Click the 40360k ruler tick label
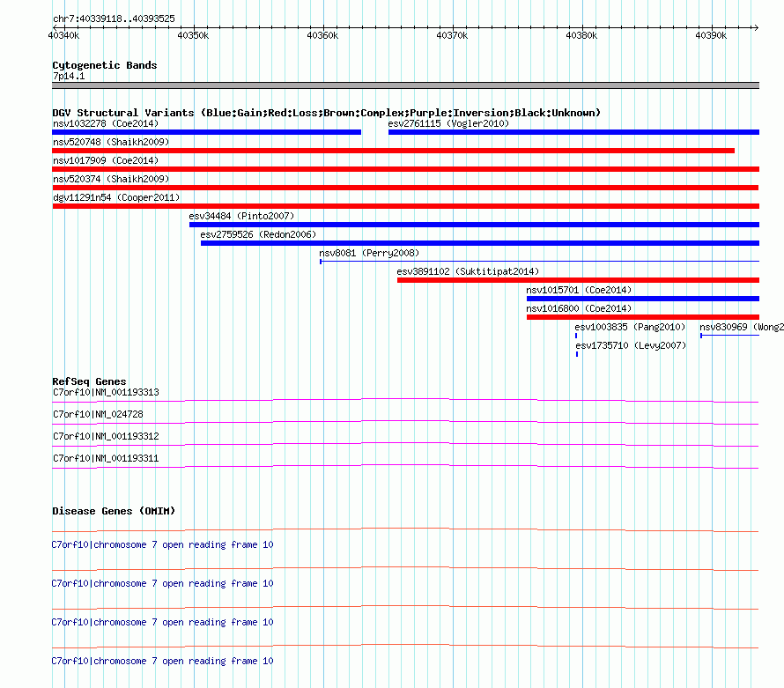The image size is (784, 688). (322, 35)
